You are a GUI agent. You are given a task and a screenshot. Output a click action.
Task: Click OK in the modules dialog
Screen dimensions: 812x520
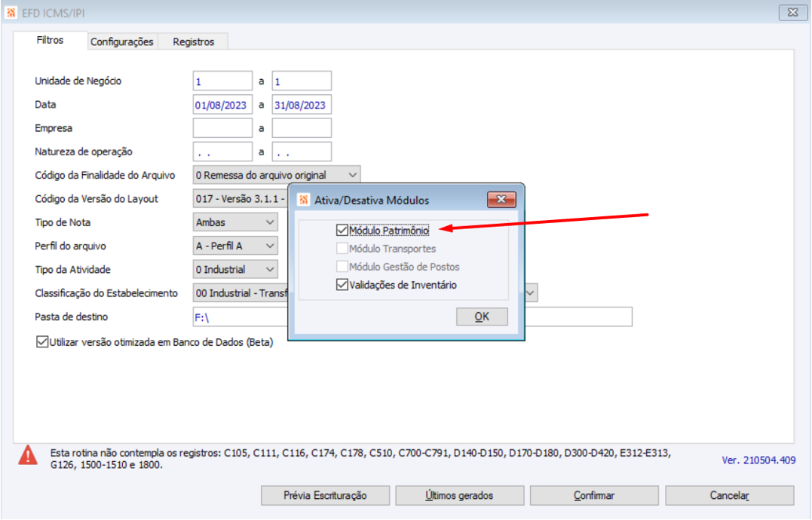pyautogui.click(x=482, y=317)
